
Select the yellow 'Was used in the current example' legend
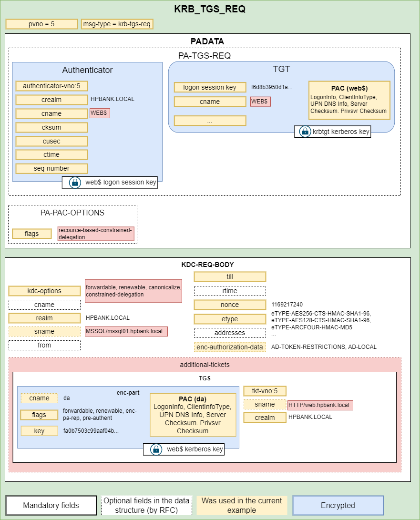click(242, 505)
